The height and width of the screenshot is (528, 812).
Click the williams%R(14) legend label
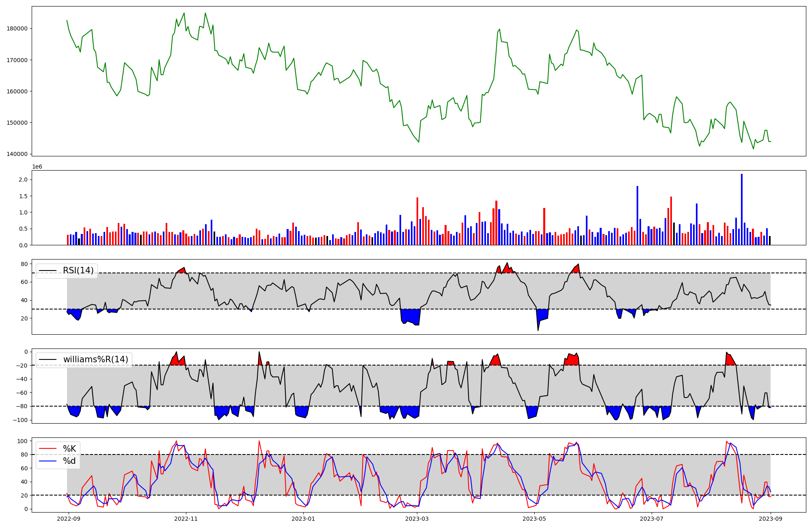click(95, 359)
